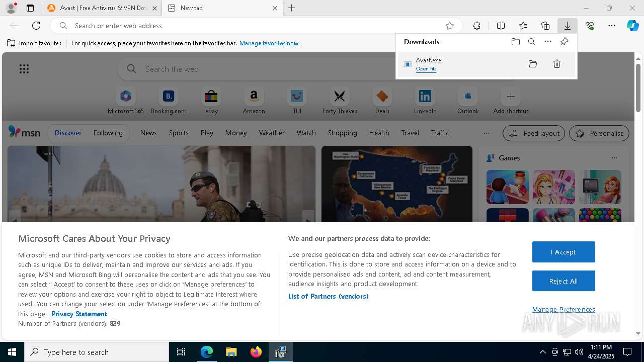Delete Avast.exe from downloads list
The height and width of the screenshot is (362, 644).
(x=557, y=64)
